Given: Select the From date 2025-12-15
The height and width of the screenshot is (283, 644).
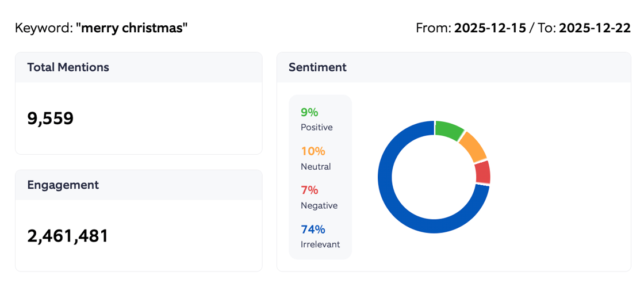Looking at the screenshot, I should 490,28.
